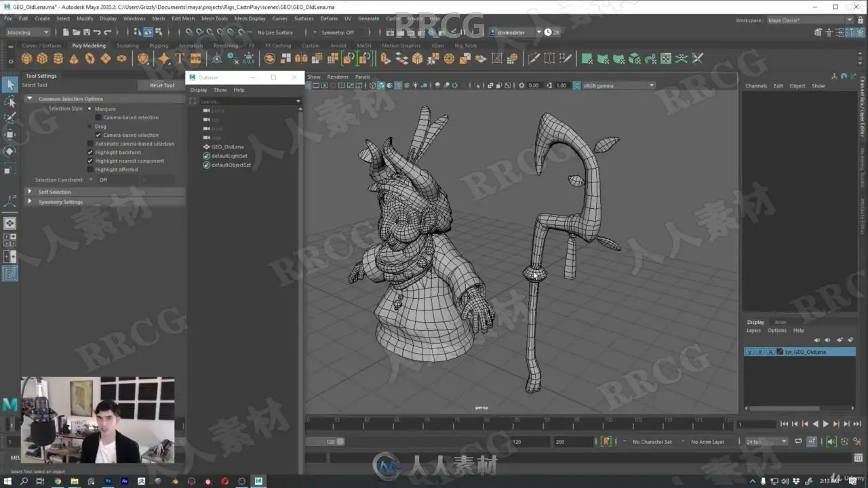The height and width of the screenshot is (488, 868).
Task: Click the Reset Tool button
Action: click(x=162, y=85)
